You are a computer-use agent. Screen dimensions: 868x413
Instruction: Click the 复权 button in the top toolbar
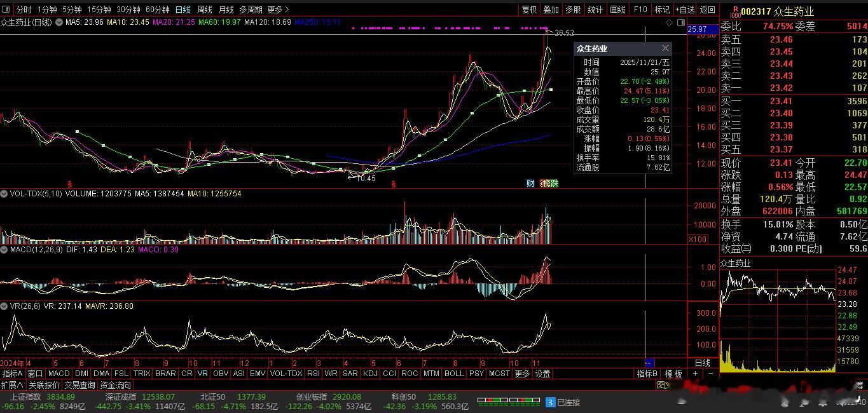click(x=529, y=10)
